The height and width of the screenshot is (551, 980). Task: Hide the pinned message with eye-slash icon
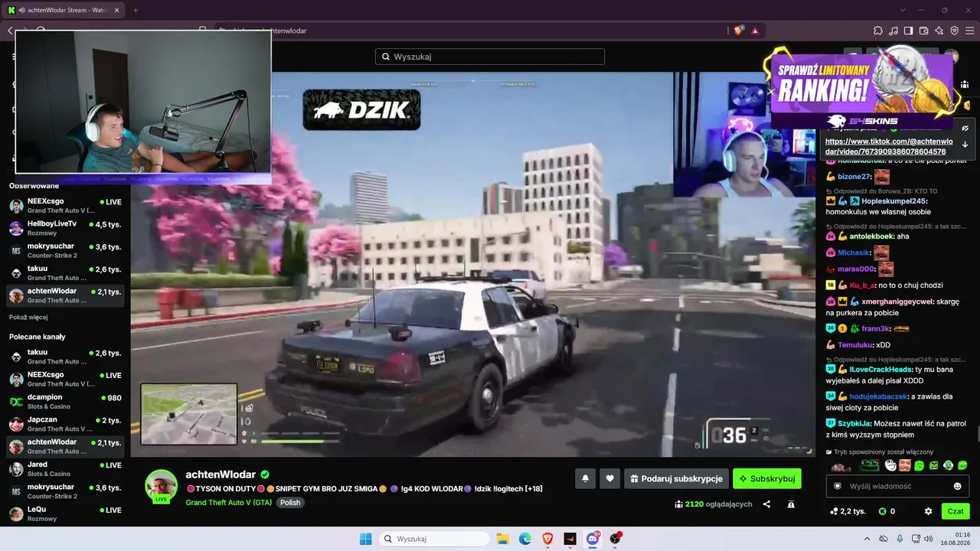click(965, 129)
